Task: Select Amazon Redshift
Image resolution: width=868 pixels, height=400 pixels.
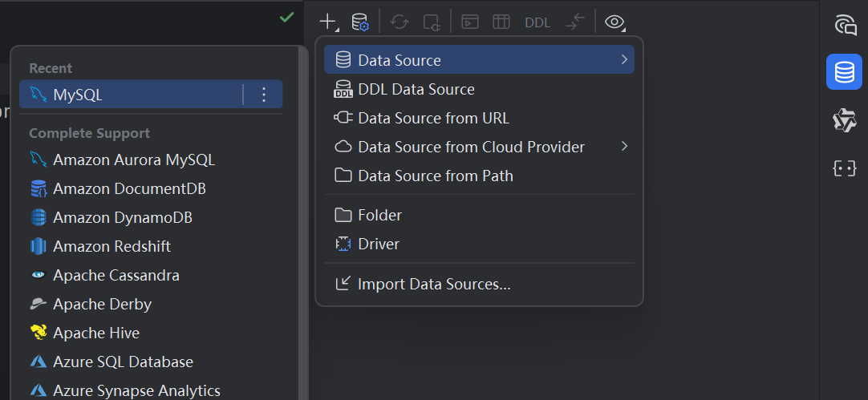Action: [151, 246]
